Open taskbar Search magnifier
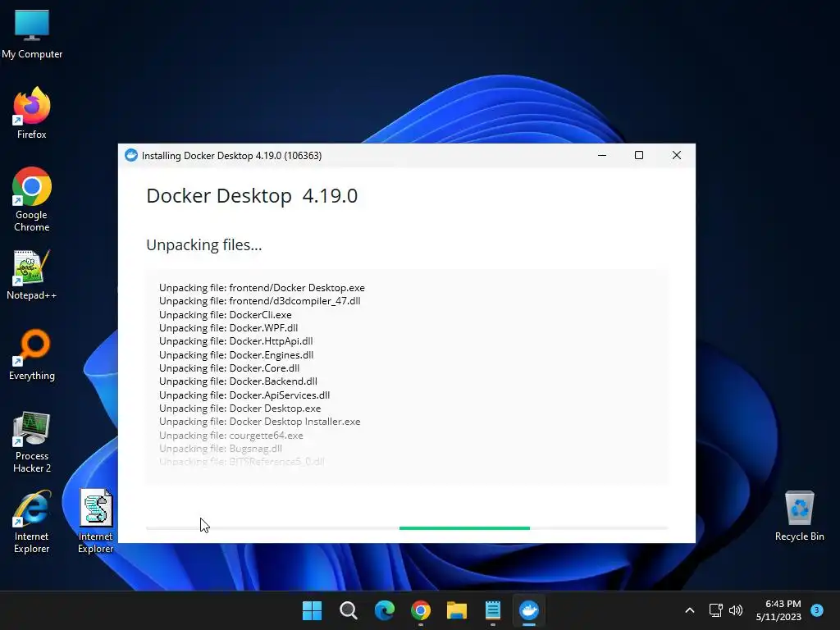 tap(348, 610)
